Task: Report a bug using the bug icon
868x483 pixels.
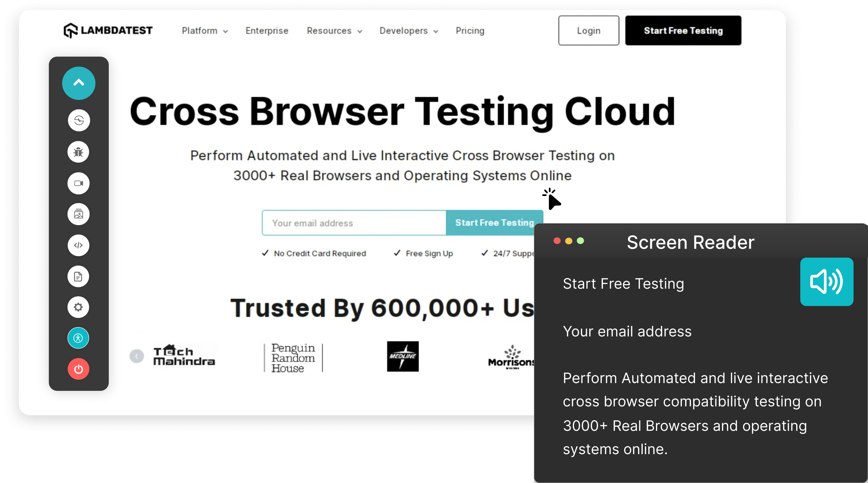Action: point(79,152)
